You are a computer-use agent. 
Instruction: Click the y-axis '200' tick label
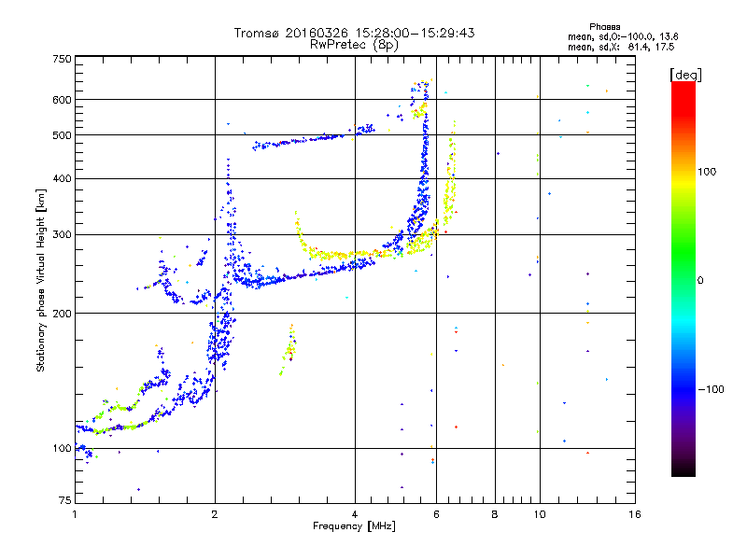tap(62, 314)
